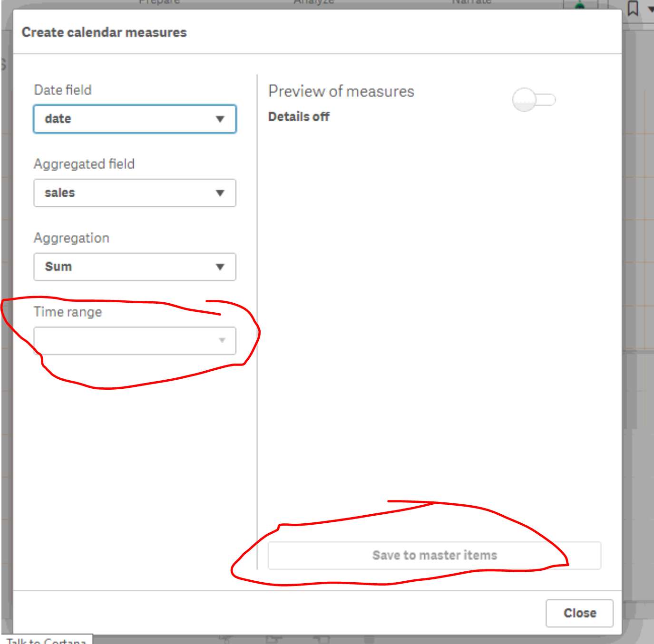
Task: Switch to the Analyze tab
Action: click(x=313, y=2)
